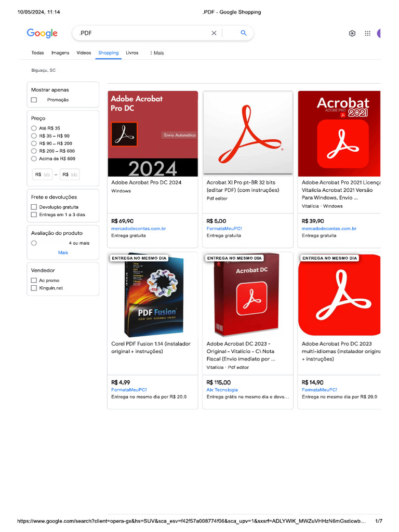
Task: Open the Adobe Acrobat Pro DC 2024 title
Action: click(146, 182)
